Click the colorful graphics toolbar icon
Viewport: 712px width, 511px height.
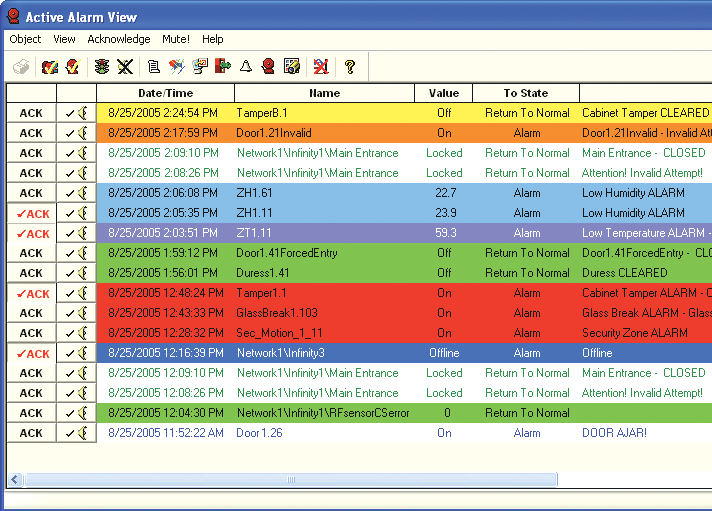177,67
